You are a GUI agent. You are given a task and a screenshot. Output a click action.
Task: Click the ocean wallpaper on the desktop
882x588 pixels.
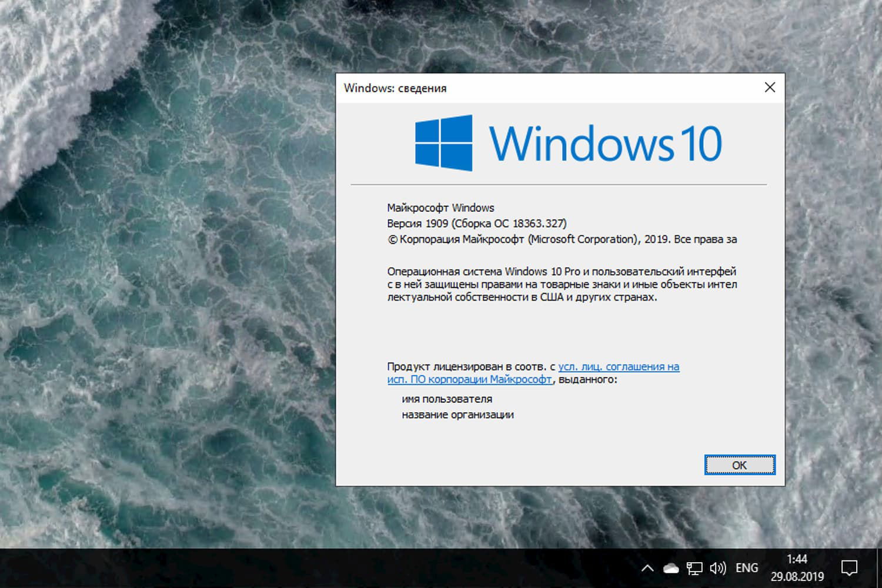point(165,294)
